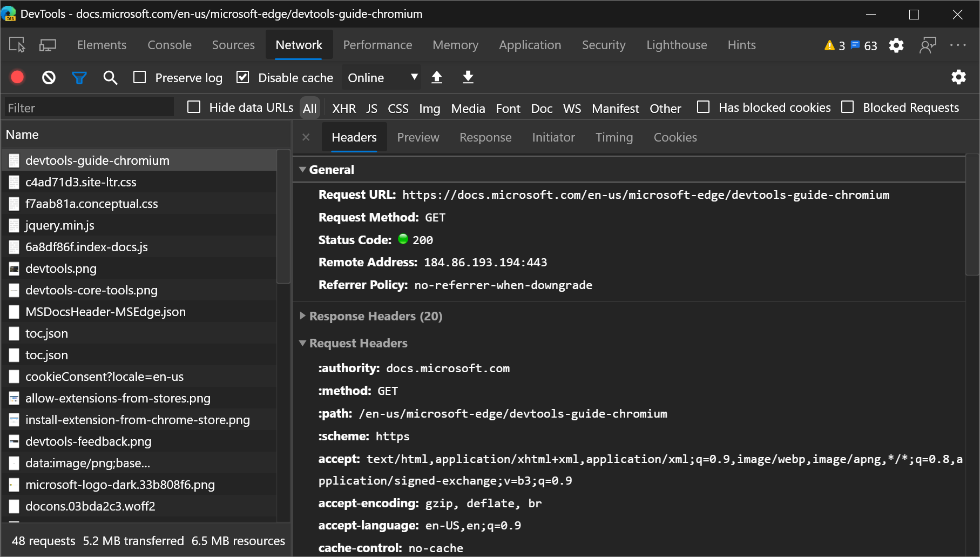Click icon beside jquery.min.js
Image resolution: width=980 pixels, height=557 pixels.
pyautogui.click(x=14, y=225)
